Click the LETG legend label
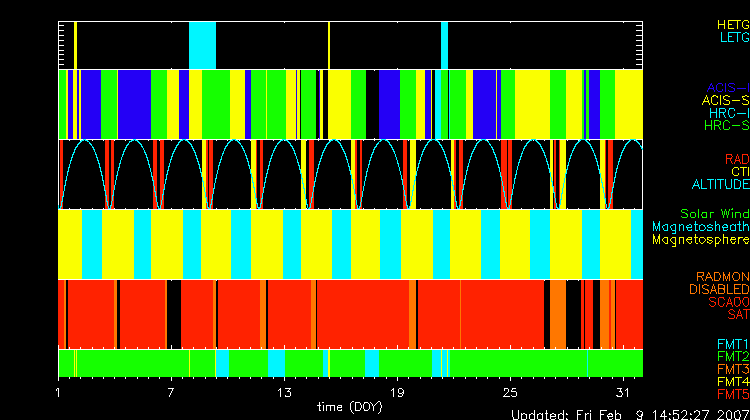 tap(733, 38)
